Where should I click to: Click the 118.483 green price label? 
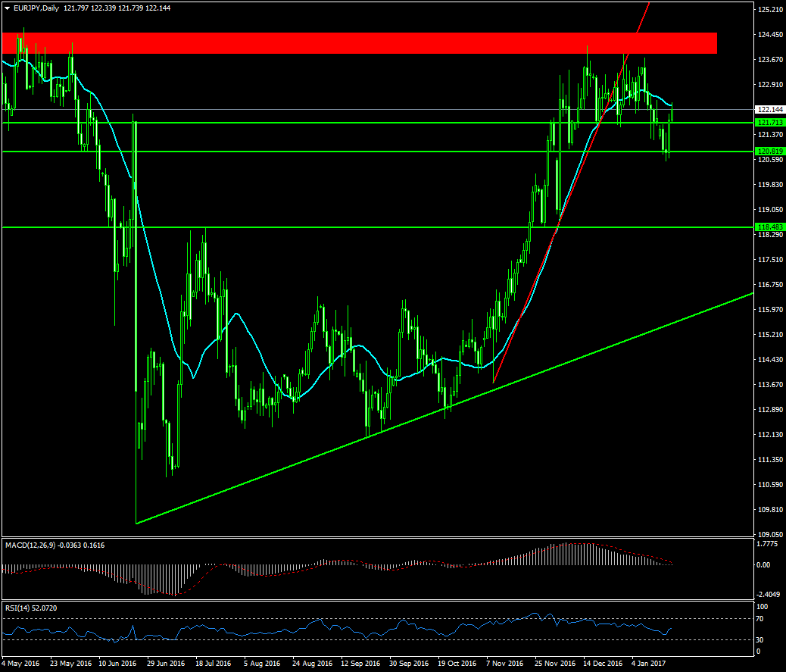pos(769,227)
